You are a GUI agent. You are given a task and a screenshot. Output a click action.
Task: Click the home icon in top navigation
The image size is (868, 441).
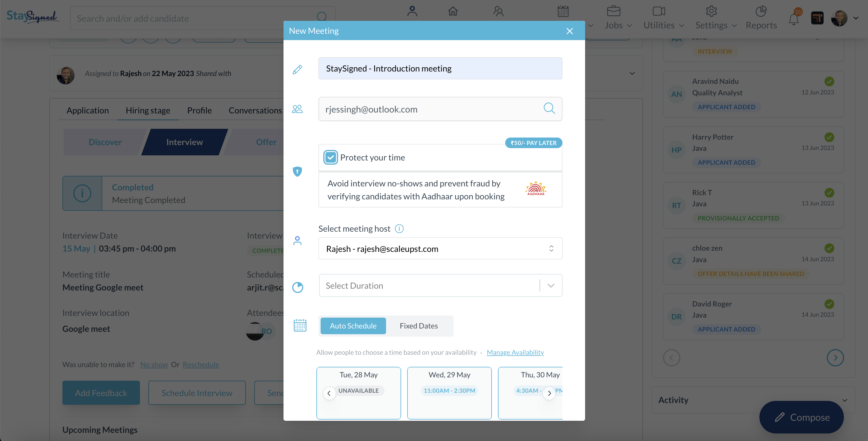[453, 11]
